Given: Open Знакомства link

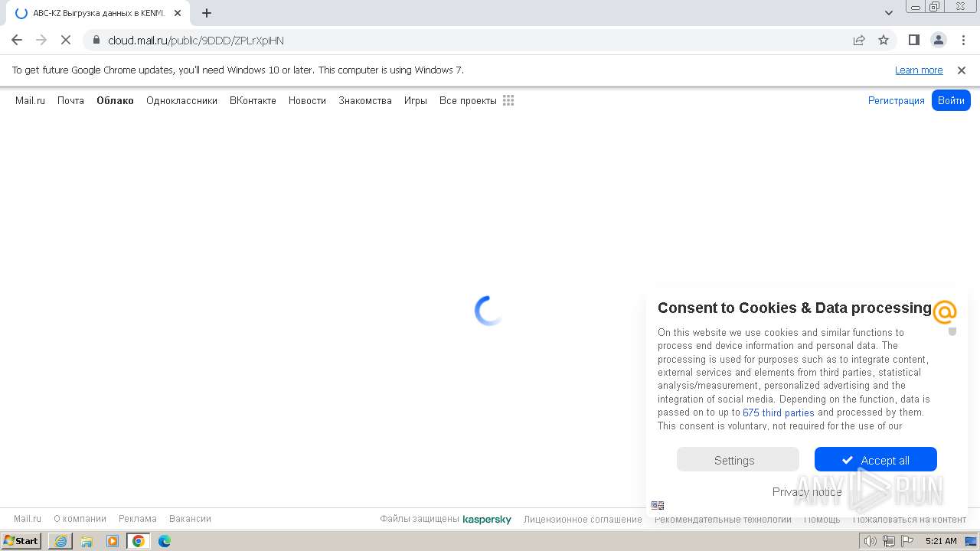Looking at the screenshot, I should [x=365, y=100].
